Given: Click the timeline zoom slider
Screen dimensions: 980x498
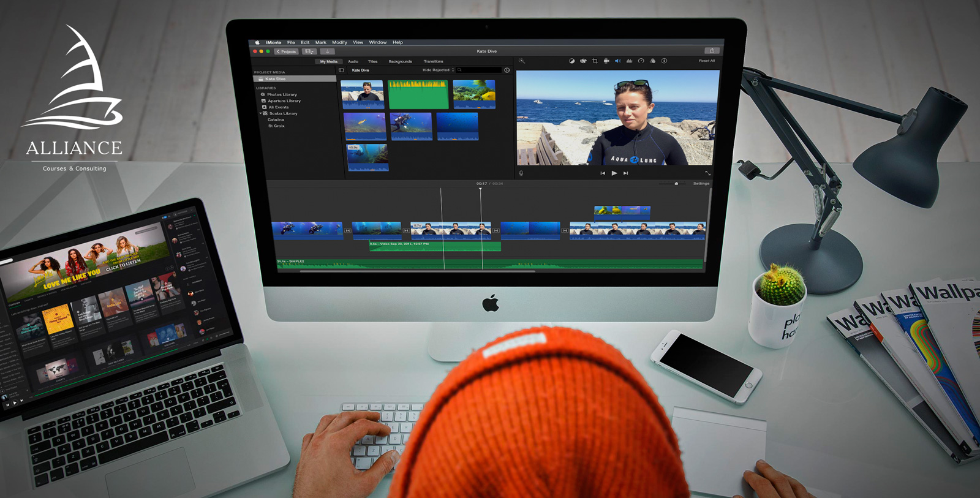Looking at the screenshot, I should click(676, 184).
